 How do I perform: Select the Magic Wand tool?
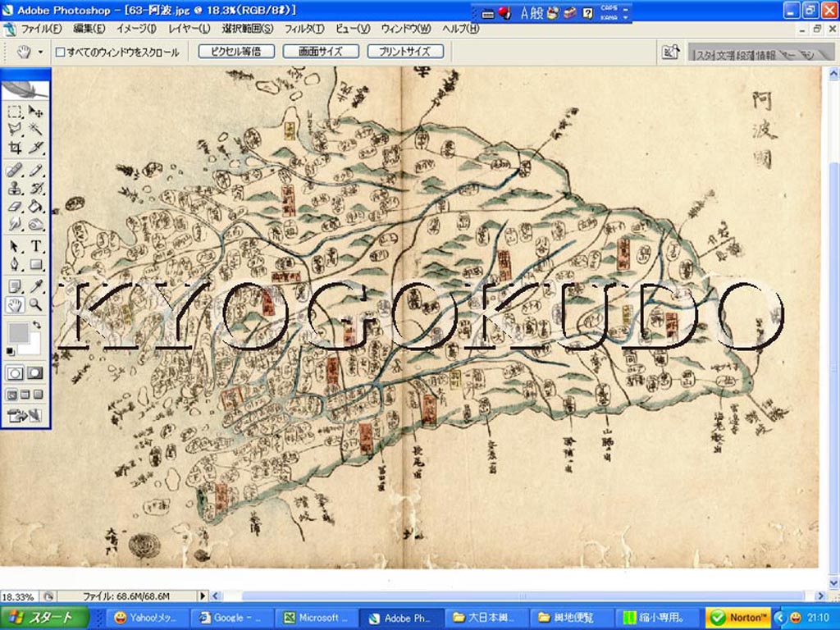pos(35,129)
